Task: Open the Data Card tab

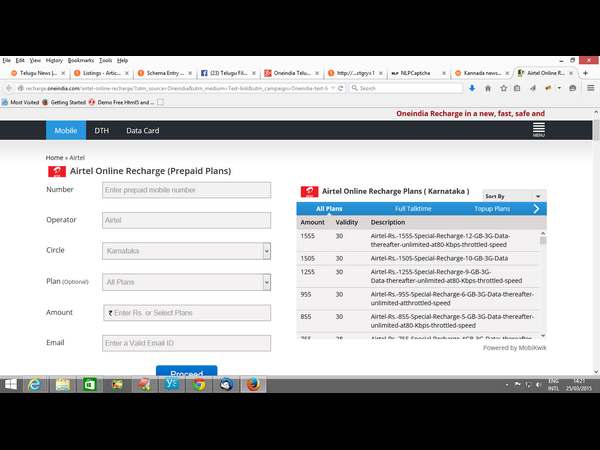Action: click(x=142, y=131)
